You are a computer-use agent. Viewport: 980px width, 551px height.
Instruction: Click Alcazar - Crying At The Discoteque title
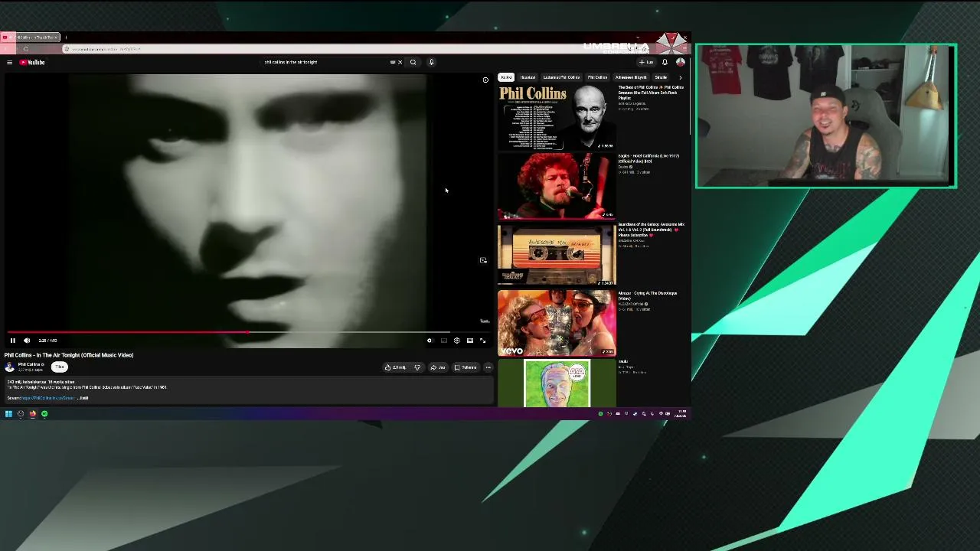[648, 295]
